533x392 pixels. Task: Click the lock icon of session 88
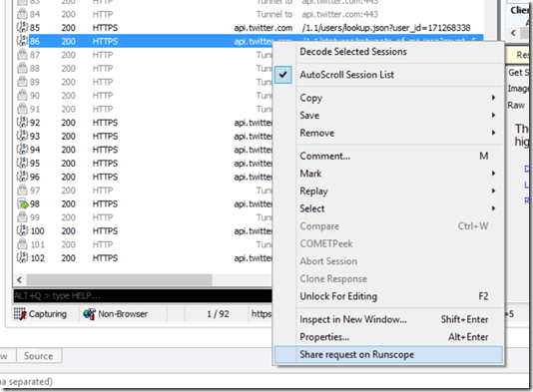pos(22,68)
